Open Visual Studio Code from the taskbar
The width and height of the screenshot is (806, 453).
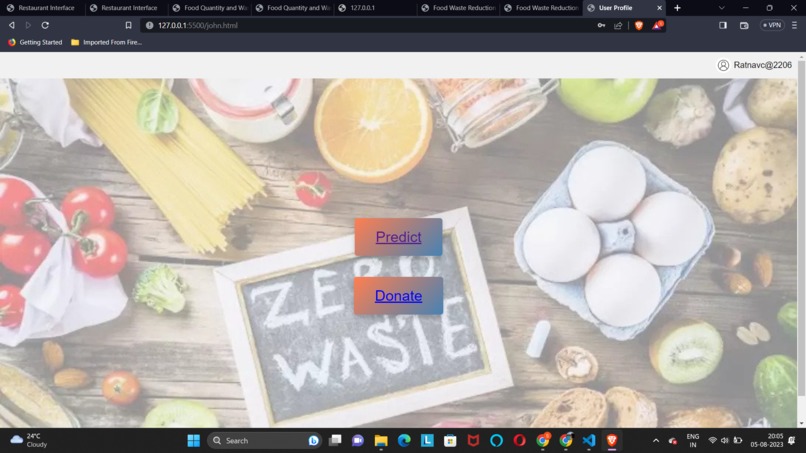[589, 441]
